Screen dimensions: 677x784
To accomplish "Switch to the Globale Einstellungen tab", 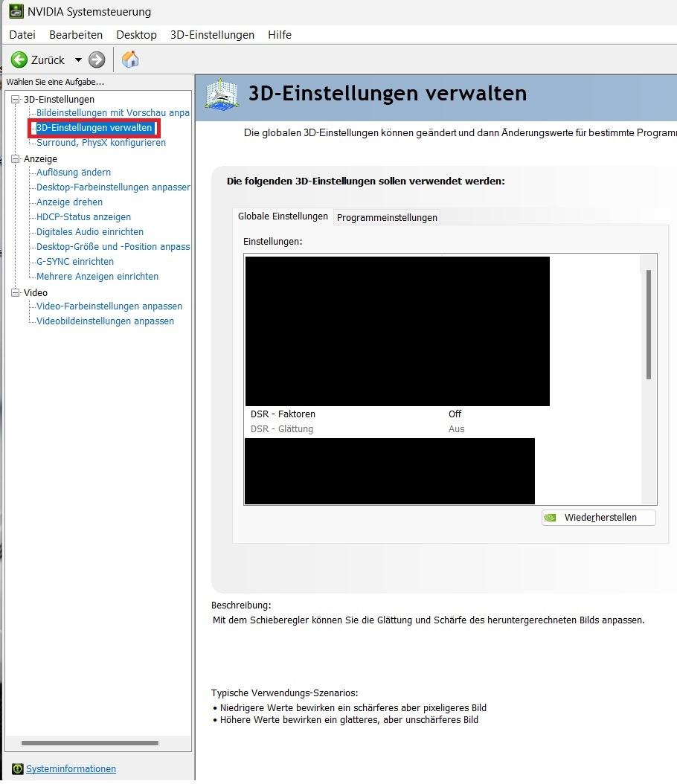I will click(x=283, y=216).
